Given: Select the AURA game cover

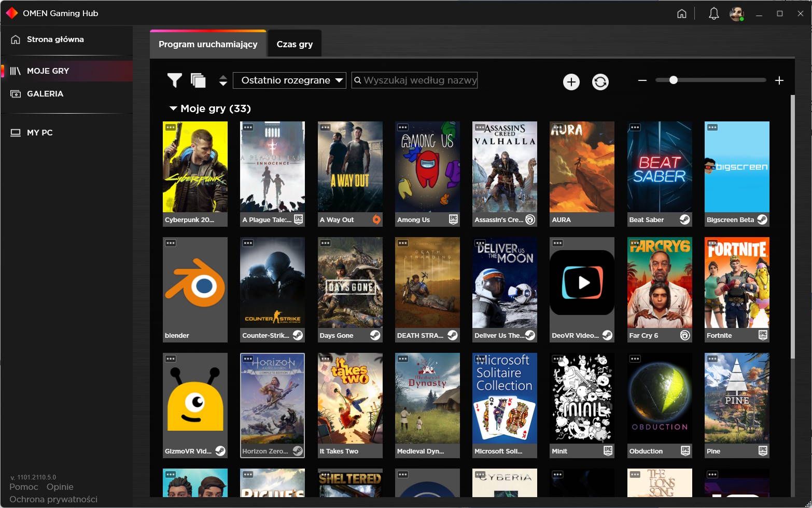Looking at the screenshot, I should pos(582,167).
